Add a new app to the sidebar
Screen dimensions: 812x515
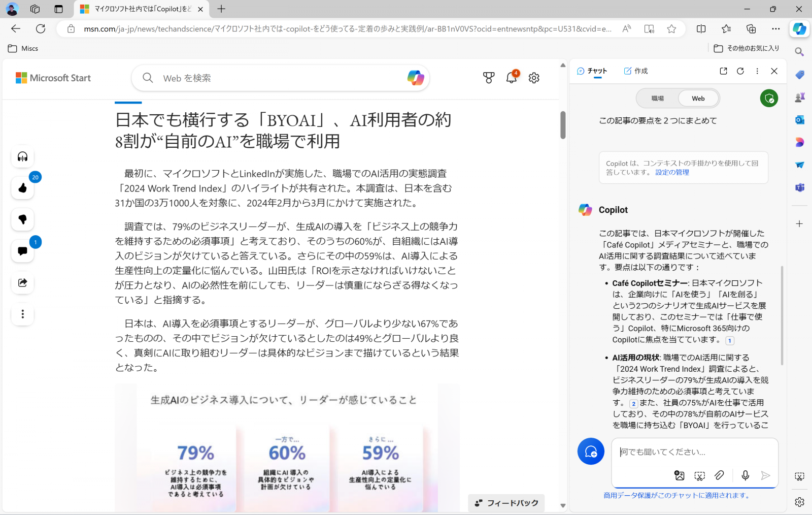[x=799, y=224]
